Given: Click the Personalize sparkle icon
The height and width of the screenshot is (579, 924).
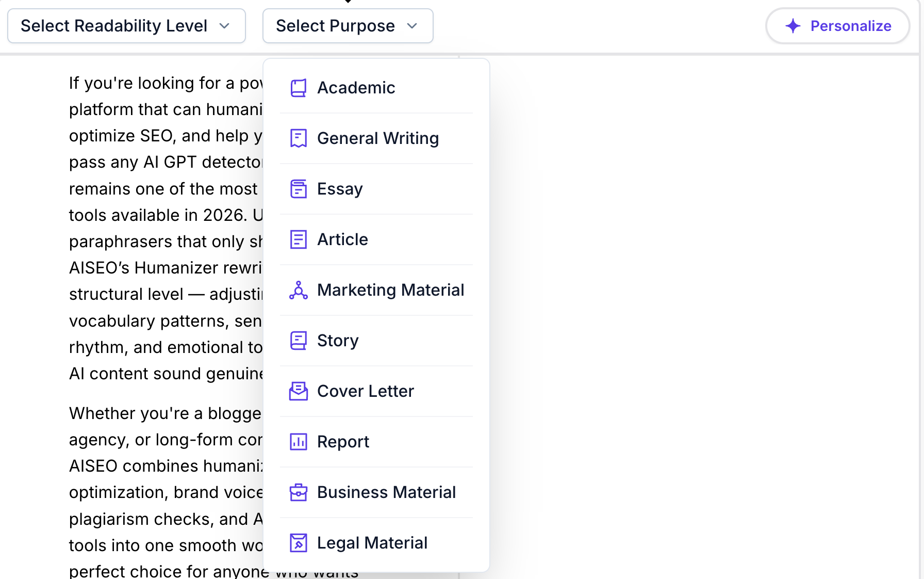Looking at the screenshot, I should point(793,26).
